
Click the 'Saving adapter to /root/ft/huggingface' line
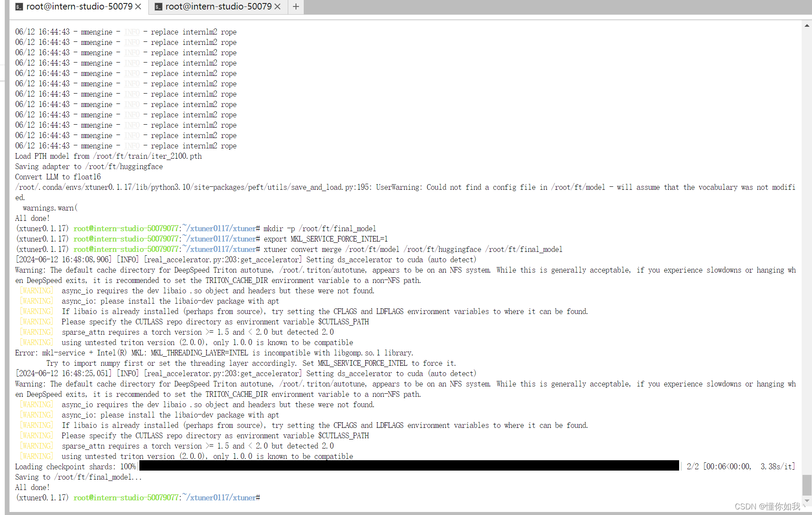(x=89, y=166)
